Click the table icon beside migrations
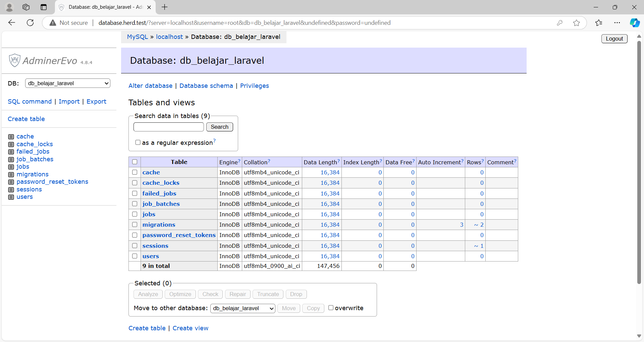Image resolution: width=644 pixels, height=342 pixels. click(10, 174)
